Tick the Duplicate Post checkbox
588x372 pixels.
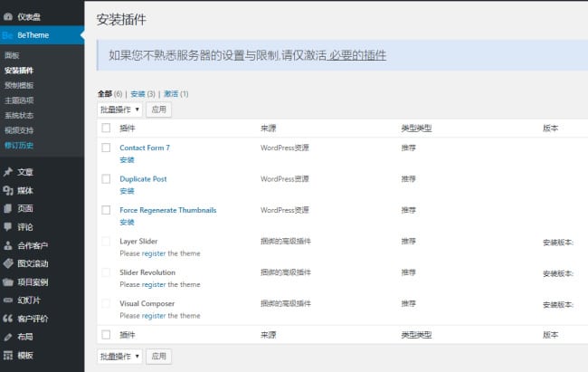click(x=106, y=179)
